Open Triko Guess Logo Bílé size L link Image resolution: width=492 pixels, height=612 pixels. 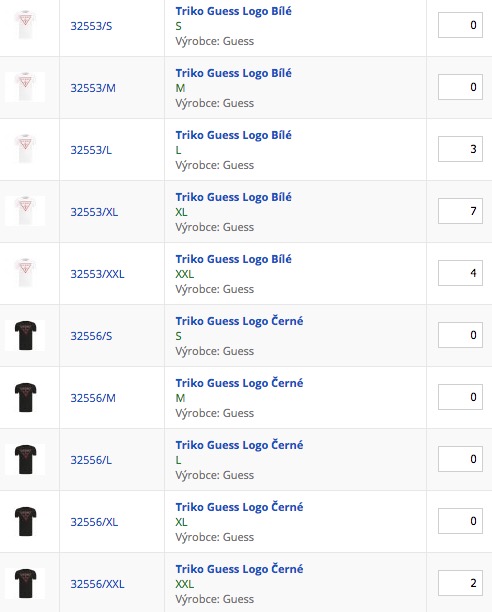pyautogui.click(x=233, y=135)
